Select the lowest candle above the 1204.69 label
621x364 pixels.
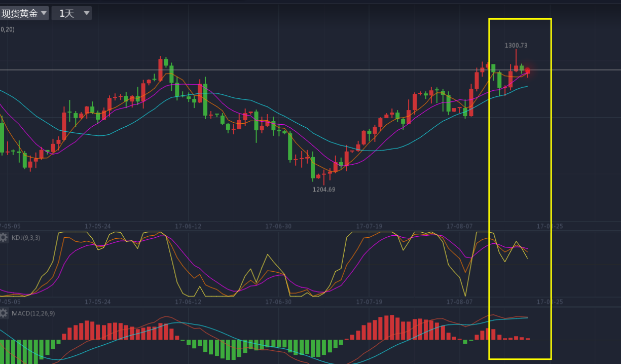tap(324, 176)
